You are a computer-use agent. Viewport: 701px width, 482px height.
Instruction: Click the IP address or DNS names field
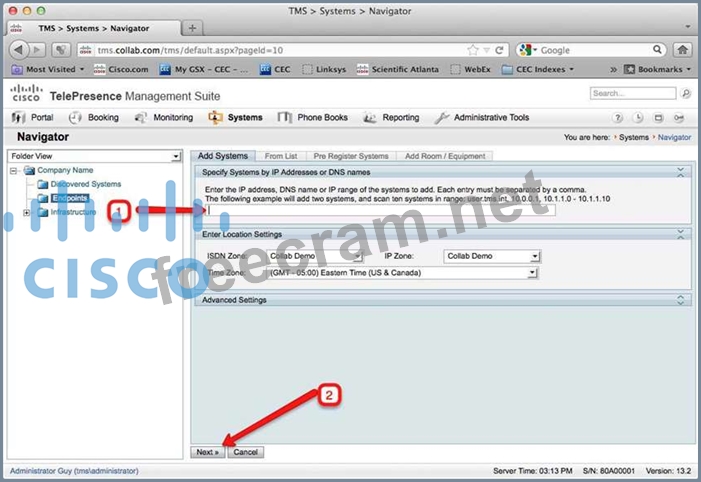pos(380,210)
